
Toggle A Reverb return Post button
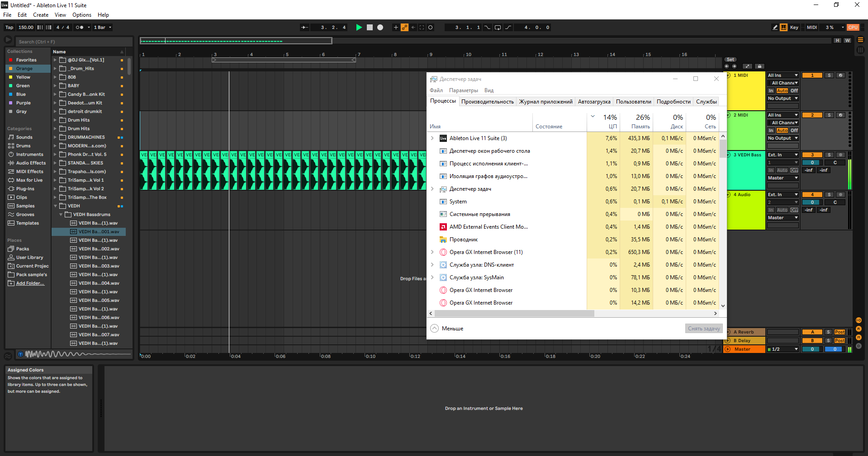pos(840,332)
